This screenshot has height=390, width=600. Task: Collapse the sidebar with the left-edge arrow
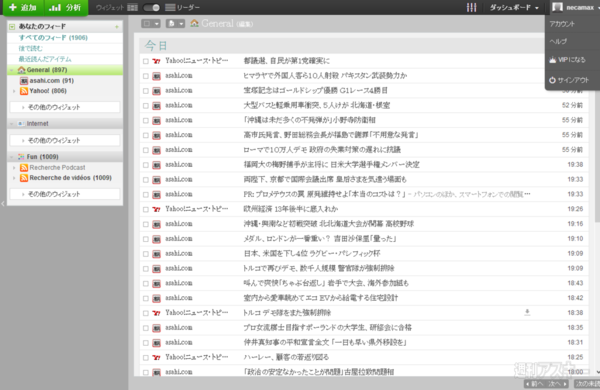coord(3,204)
